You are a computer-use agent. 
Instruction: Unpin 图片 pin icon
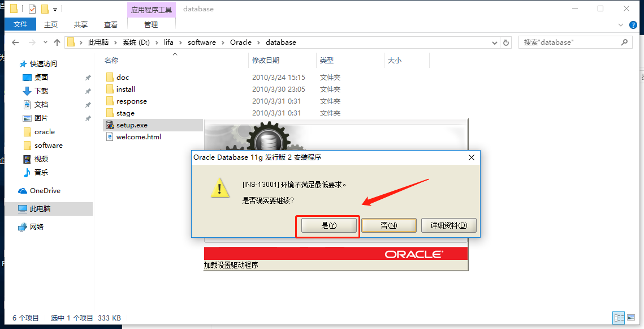click(x=88, y=118)
